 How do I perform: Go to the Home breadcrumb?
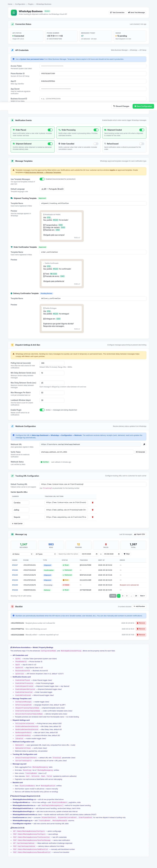tap(10, 4)
